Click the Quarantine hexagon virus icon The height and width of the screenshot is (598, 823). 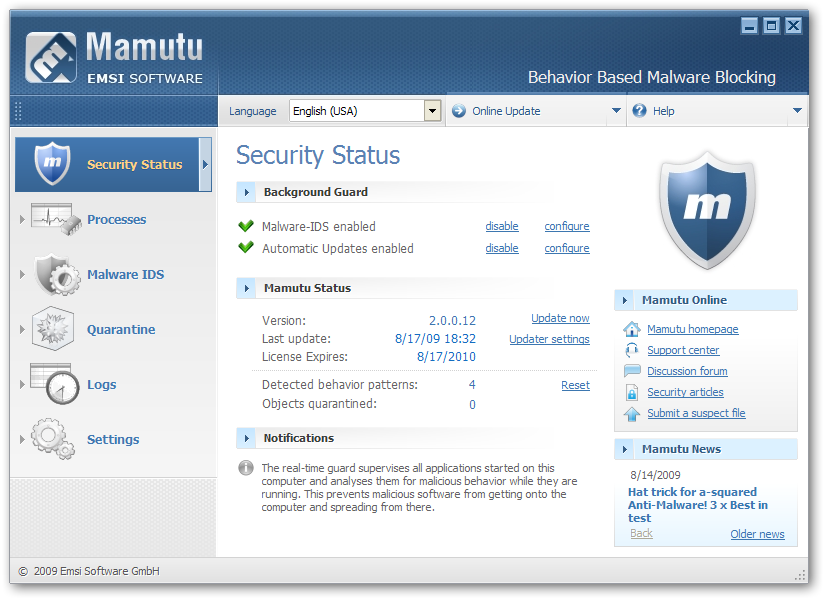(52, 329)
